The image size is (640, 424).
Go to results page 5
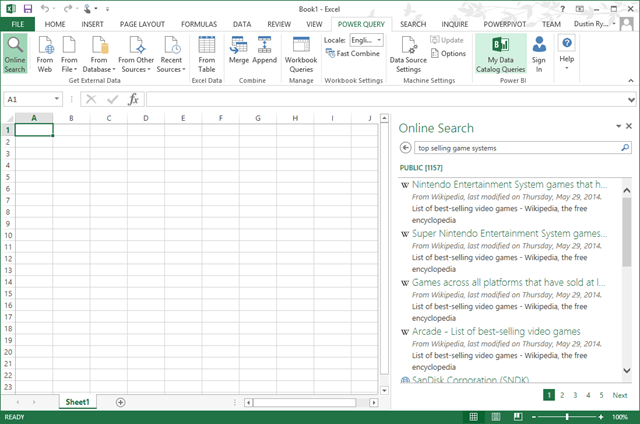[601, 395]
